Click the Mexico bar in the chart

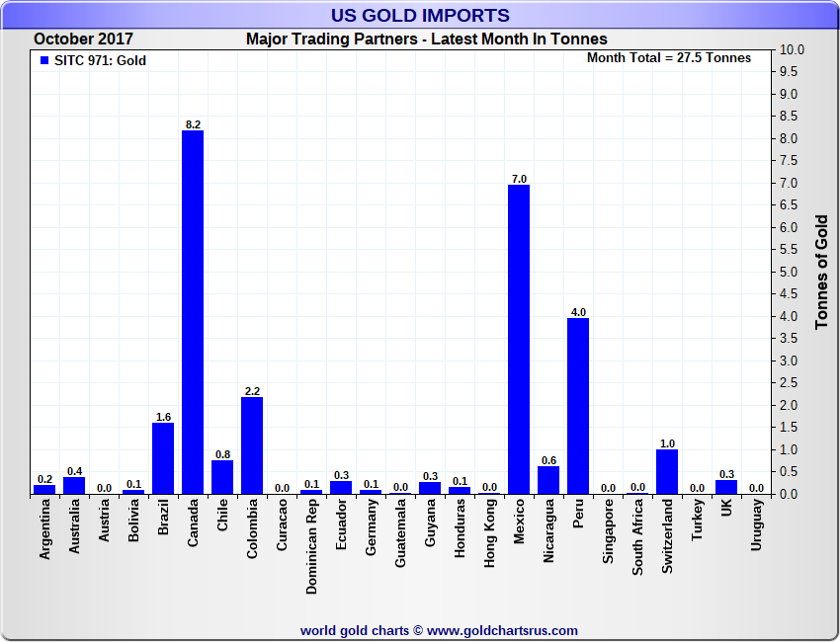click(x=519, y=340)
